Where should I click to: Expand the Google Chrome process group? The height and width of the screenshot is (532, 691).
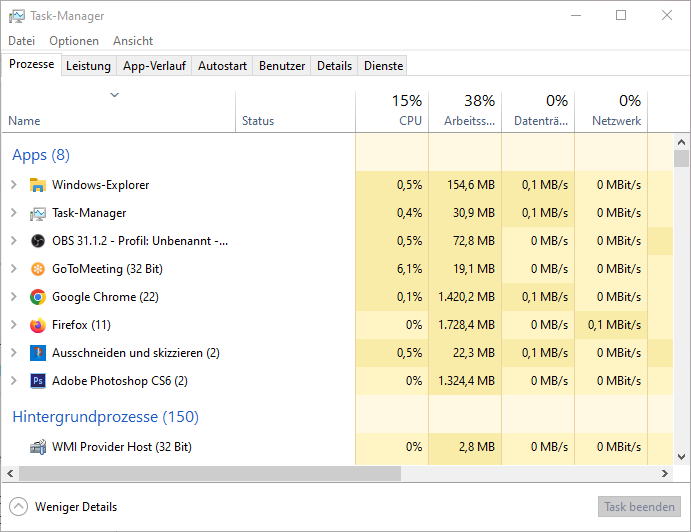pos(13,297)
